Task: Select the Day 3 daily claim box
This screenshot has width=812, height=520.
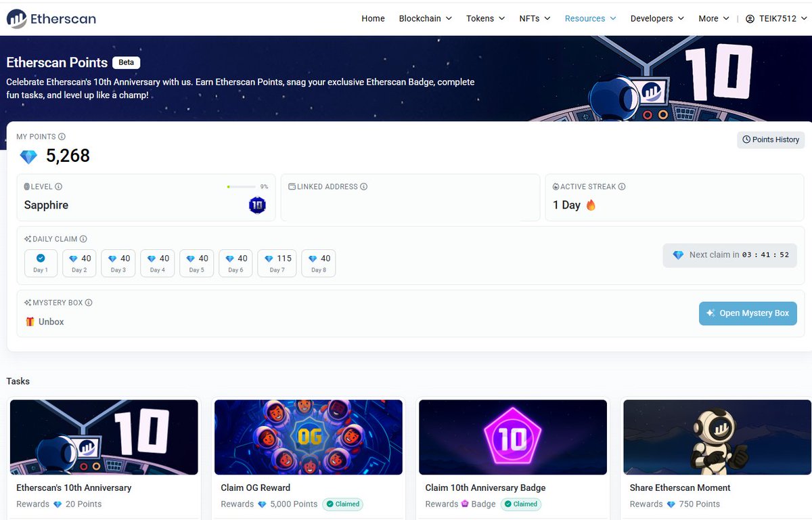Action: [118, 263]
